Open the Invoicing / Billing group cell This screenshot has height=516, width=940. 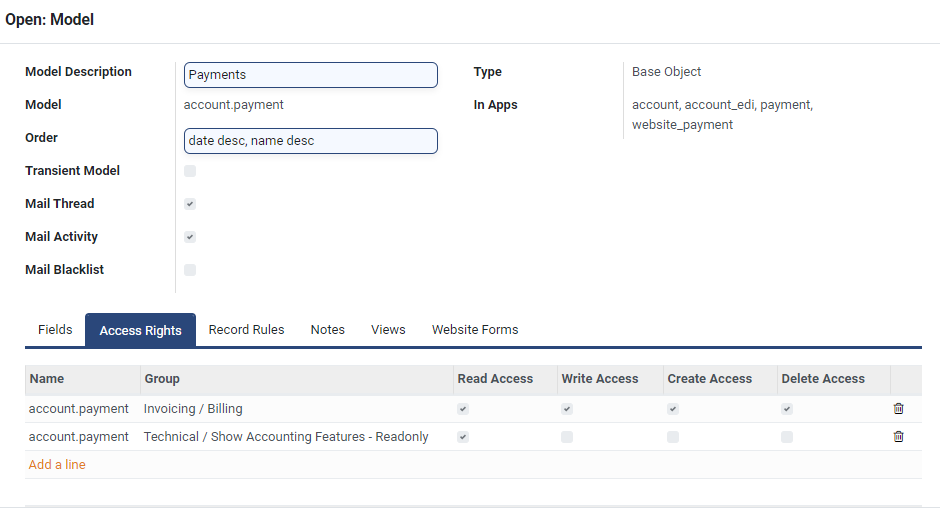tap(193, 409)
